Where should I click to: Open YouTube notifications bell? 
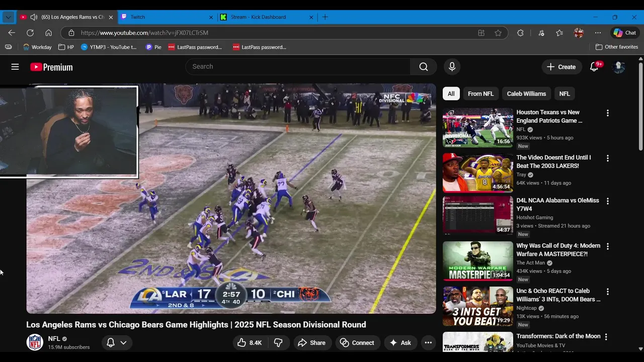(x=594, y=67)
